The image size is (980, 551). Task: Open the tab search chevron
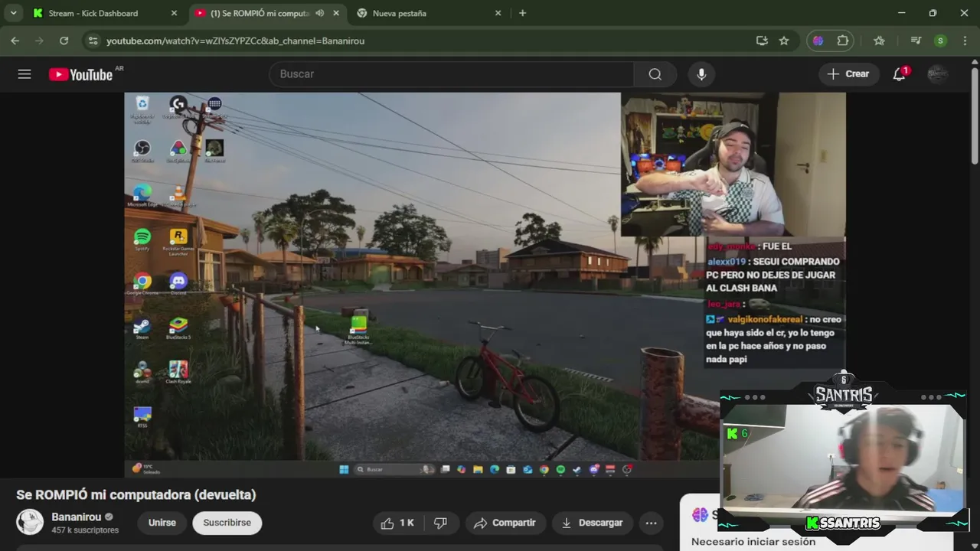click(x=13, y=13)
